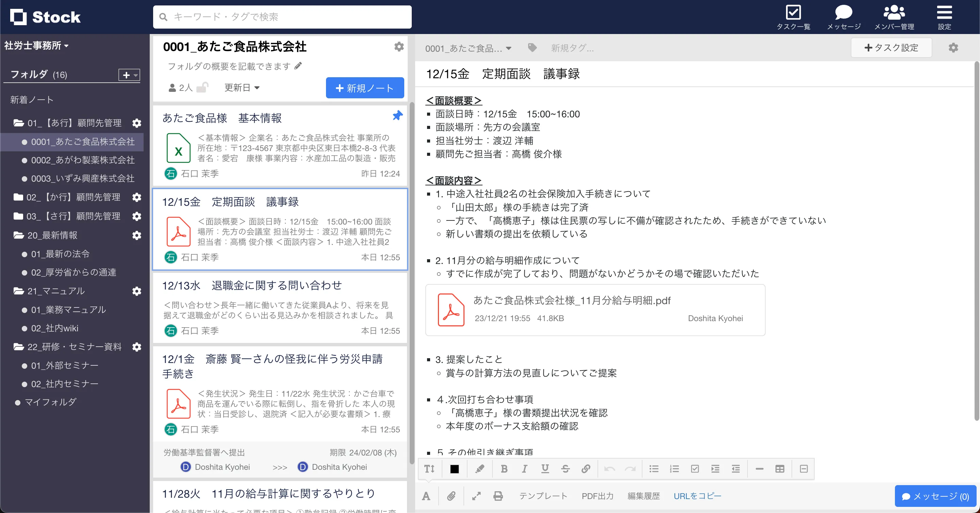Toggle underline formatting
Image resolution: width=980 pixels, height=513 pixels.
point(545,469)
